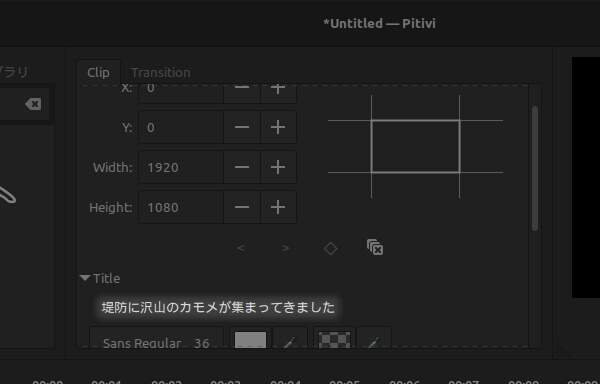Decrease the Height value
The width and height of the screenshot is (600, 384).
242,207
